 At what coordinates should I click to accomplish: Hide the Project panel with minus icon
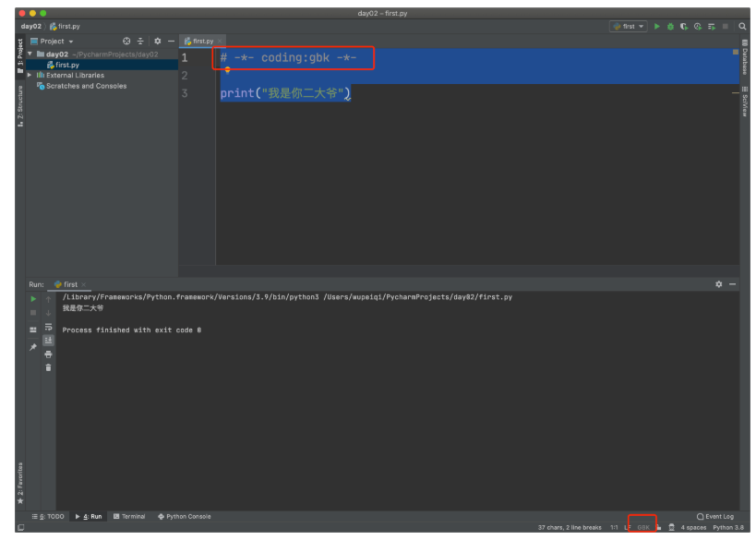tap(171, 42)
